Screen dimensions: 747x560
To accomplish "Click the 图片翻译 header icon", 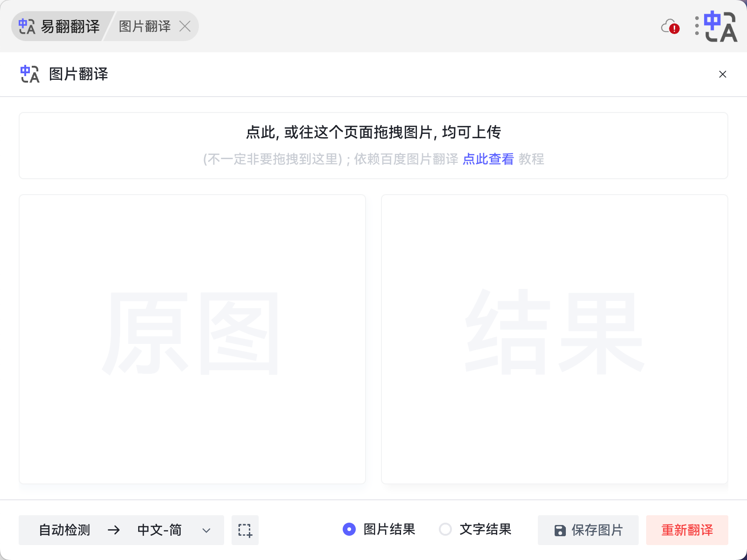I will coord(29,74).
